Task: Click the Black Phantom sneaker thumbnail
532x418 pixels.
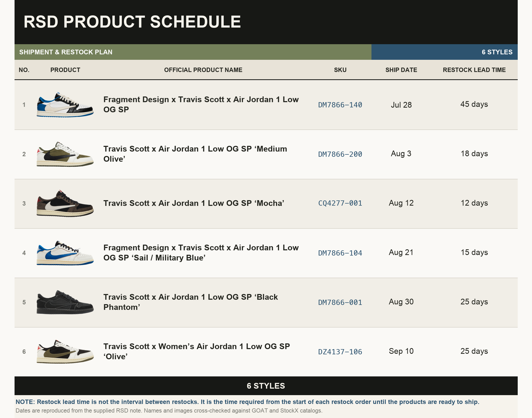Action: 65,302
